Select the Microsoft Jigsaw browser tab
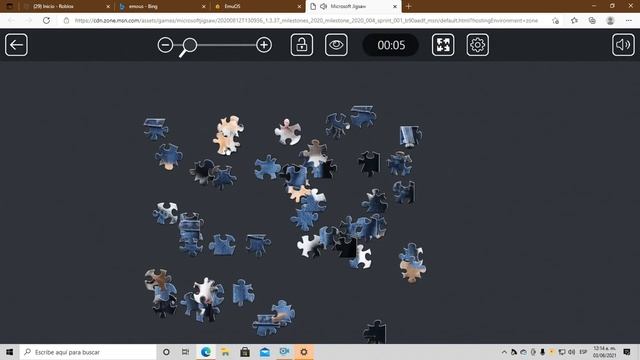 point(353,7)
